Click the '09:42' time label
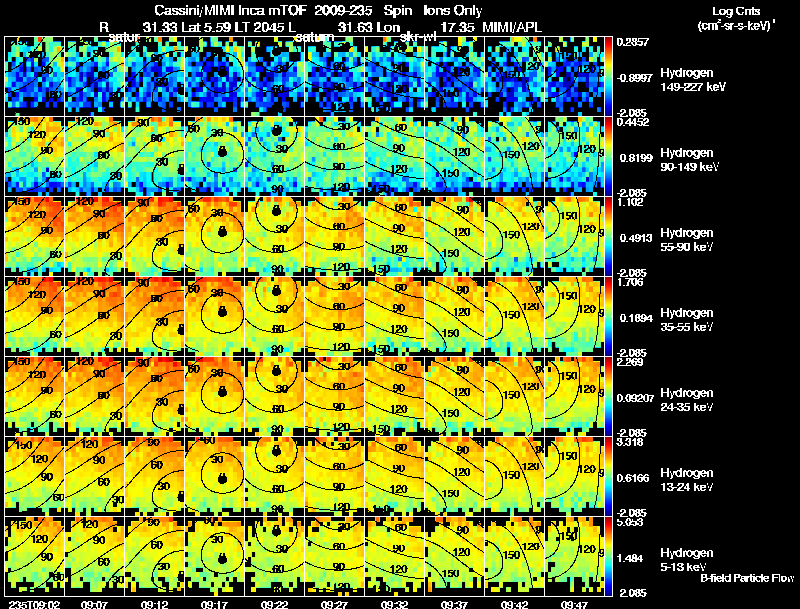The width and height of the screenshot is (800, 609). (x=514, y=604)
